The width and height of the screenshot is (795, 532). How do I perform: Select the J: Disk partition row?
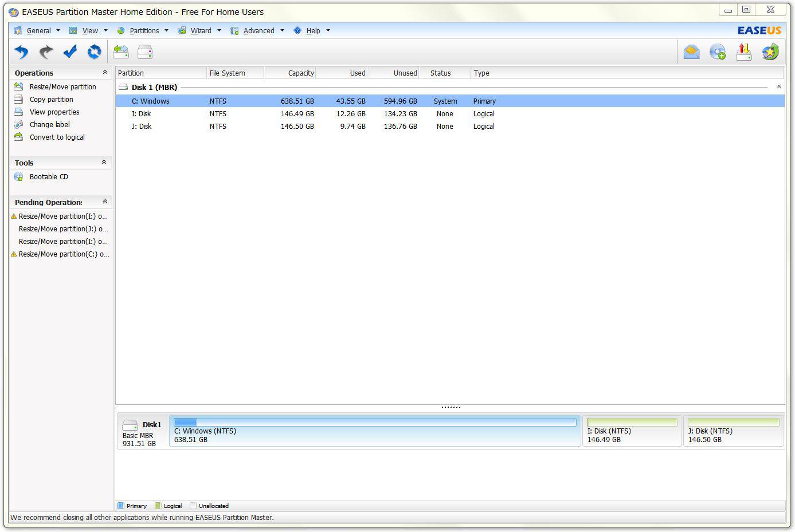(x=450, y=126)
